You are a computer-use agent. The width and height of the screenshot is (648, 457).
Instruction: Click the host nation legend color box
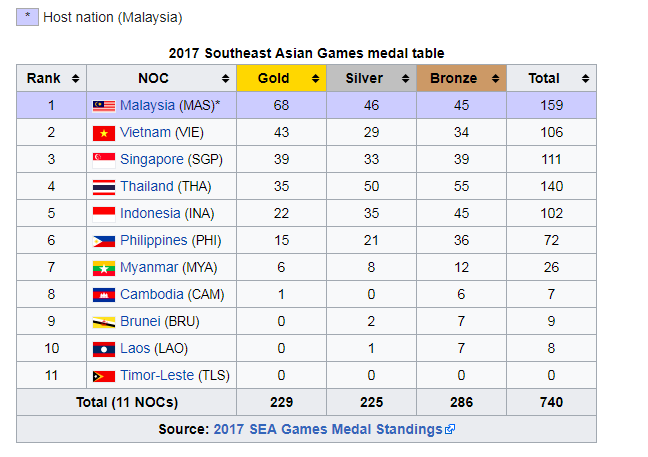coord(27,17)
